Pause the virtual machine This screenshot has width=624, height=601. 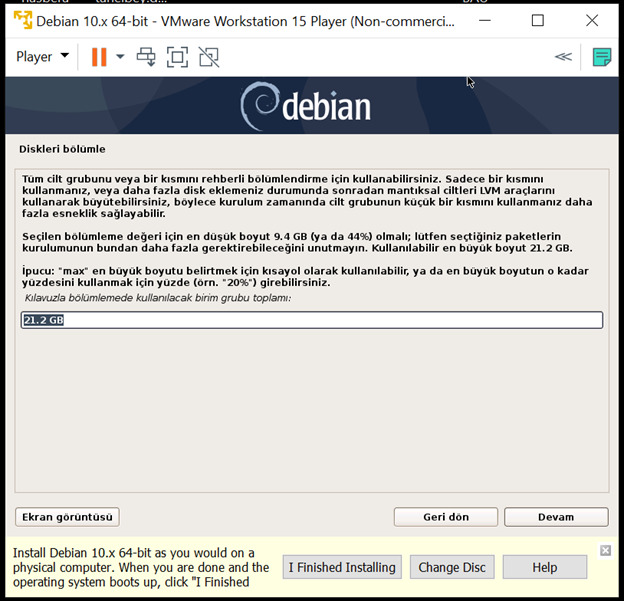(x=99, y=57)
